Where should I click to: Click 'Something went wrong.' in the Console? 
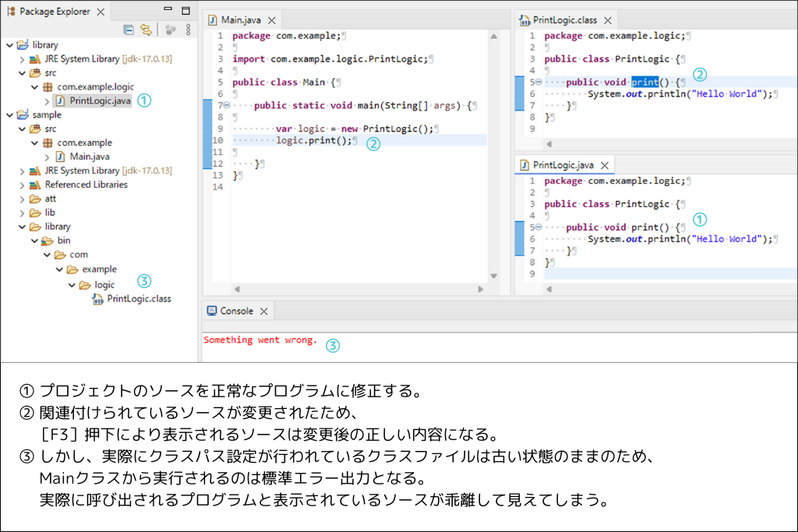[260, 340]
